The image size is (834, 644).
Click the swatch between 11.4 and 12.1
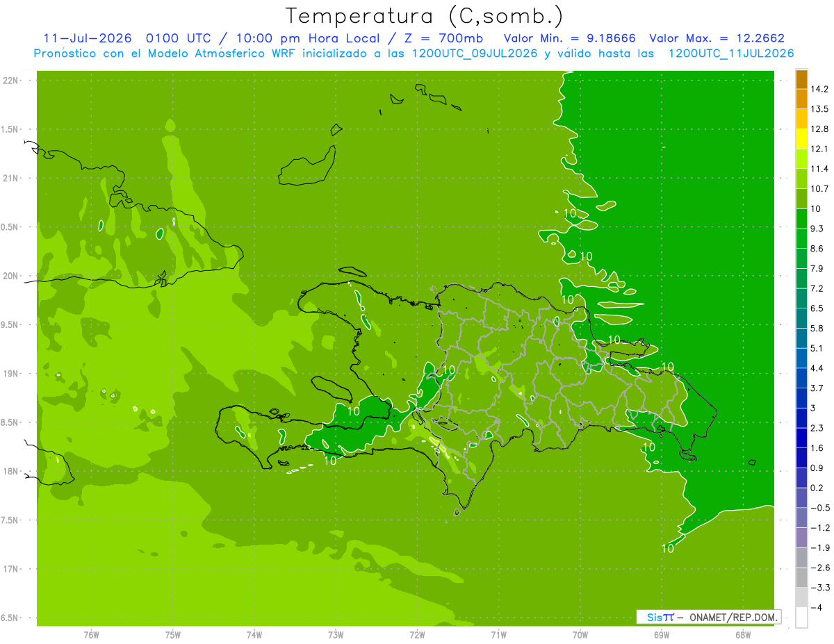pos(801,158)
